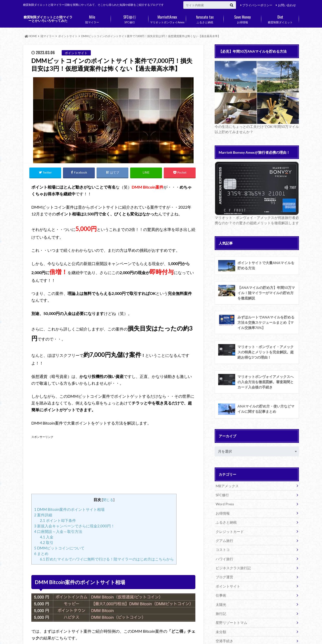Open the 月を選択 archive dropdown

(257, 451)
